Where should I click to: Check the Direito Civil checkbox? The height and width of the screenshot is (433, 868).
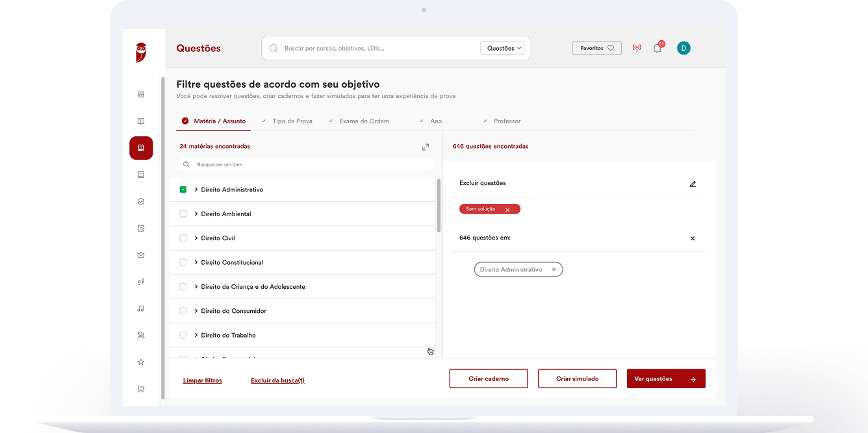tap(183, 238)
